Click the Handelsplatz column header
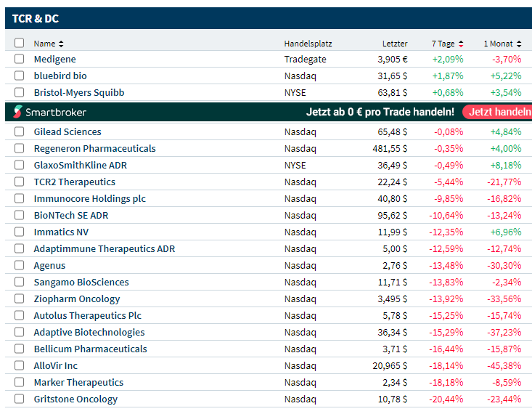Screen dimensions: 532x414 click(x=308, y=44)
